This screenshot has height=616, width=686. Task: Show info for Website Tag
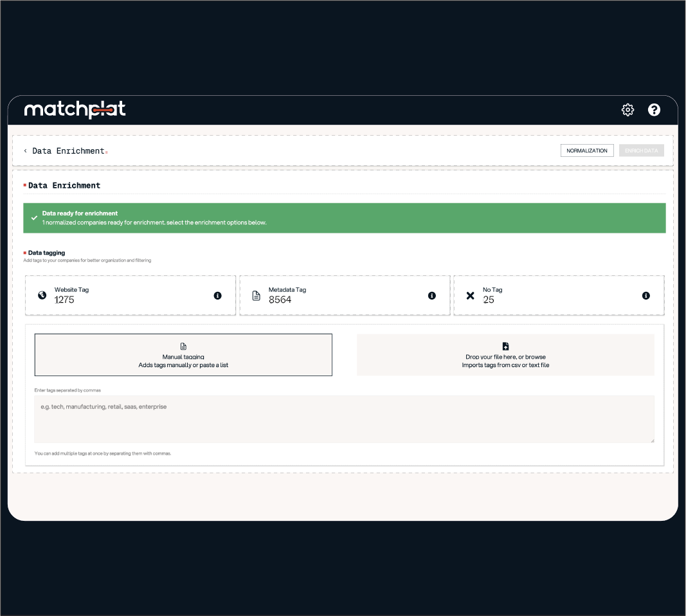(217, 296)
